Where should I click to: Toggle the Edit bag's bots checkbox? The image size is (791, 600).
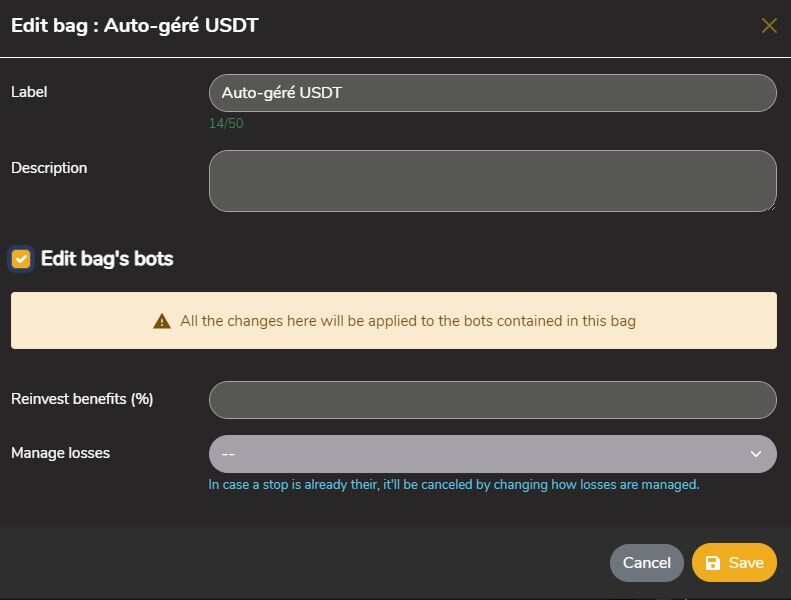pyautogui.click(x=21, y=259)
